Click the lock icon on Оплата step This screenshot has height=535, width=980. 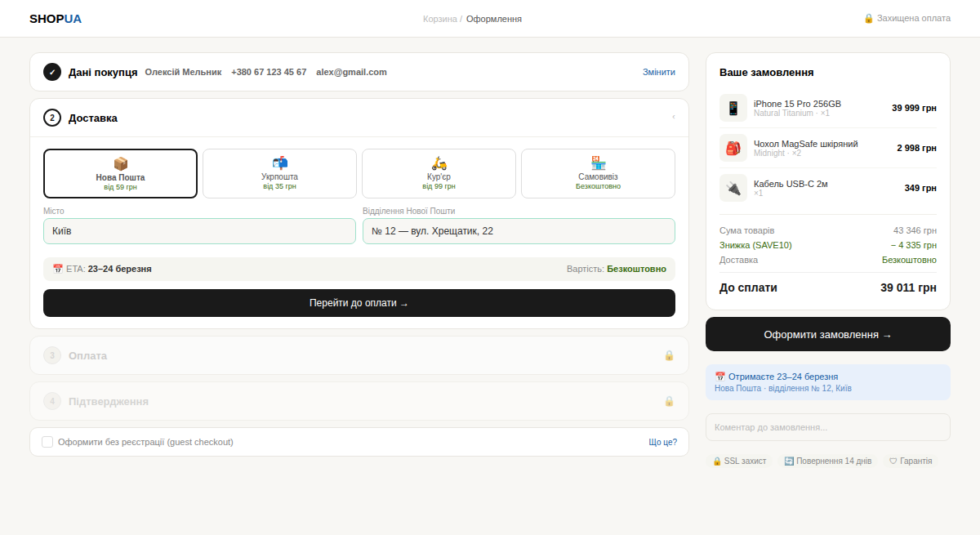pos(669,355)
